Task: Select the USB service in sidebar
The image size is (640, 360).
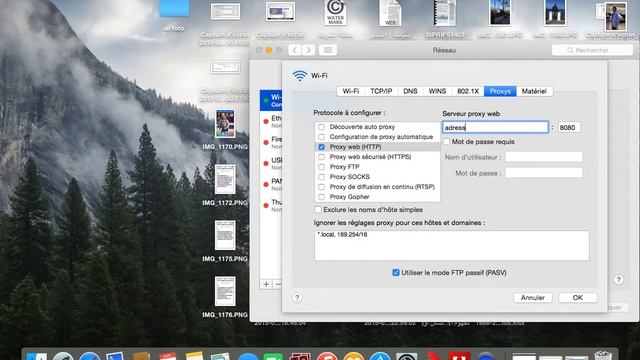Action: pyautogui.click(x=271, y=164)
